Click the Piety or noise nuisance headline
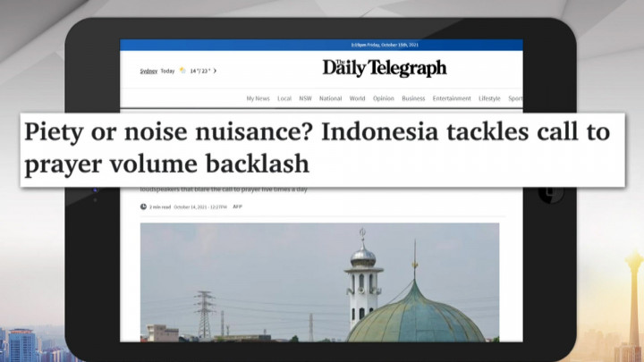644x362 pixels. 317,147
